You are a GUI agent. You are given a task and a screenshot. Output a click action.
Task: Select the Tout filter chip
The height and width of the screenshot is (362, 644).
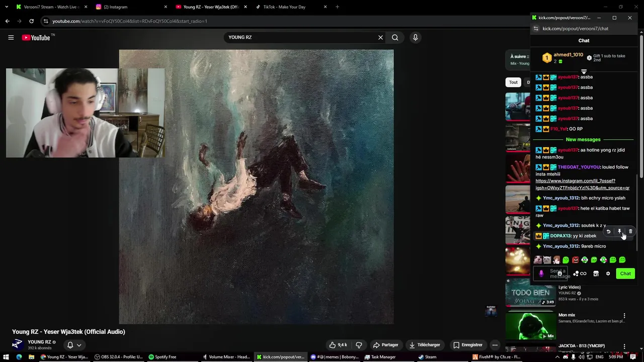(513, 82)
